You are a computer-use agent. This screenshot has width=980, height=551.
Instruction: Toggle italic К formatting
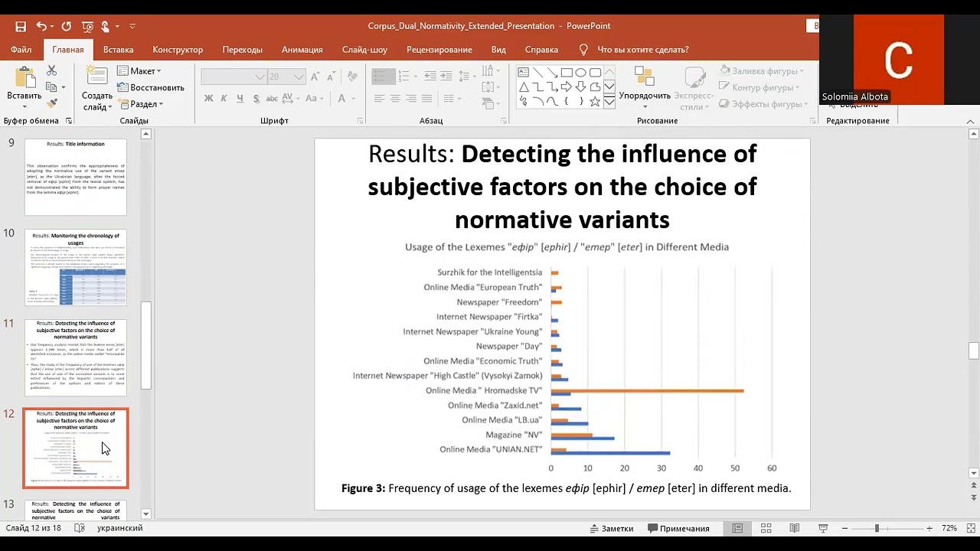(x=224, y=99)
